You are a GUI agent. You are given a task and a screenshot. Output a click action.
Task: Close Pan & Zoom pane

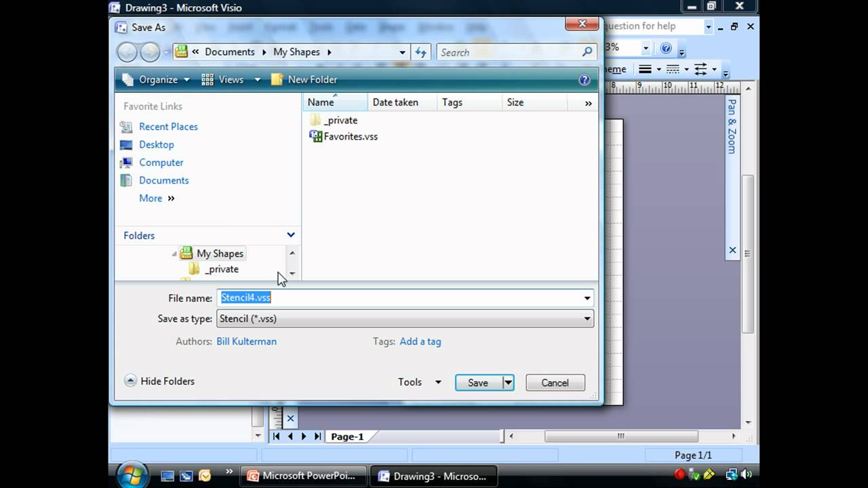(x=732, y=250)
